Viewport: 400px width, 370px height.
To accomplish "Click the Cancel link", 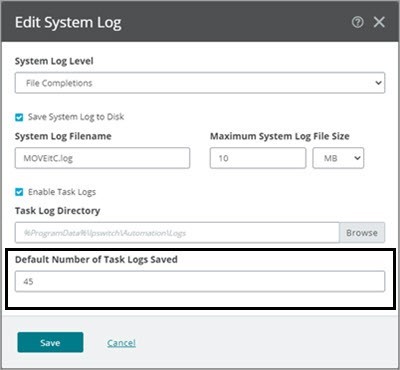I will (x=121, y=343).
